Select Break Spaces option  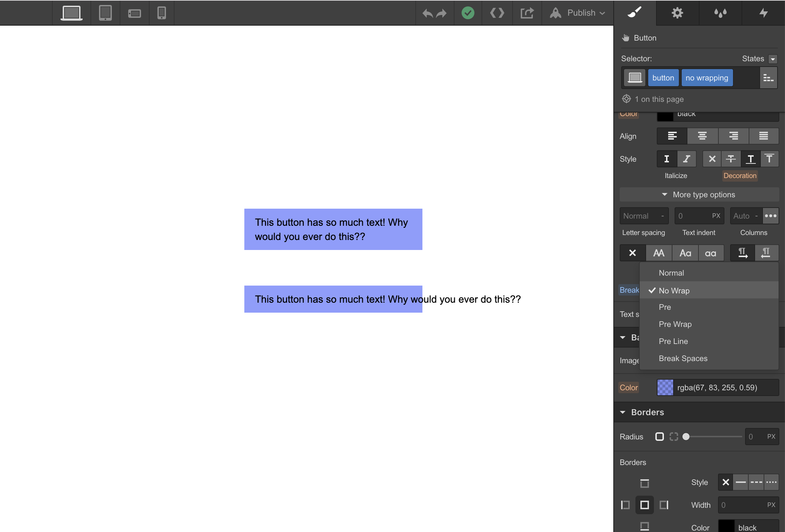(683, 358)
